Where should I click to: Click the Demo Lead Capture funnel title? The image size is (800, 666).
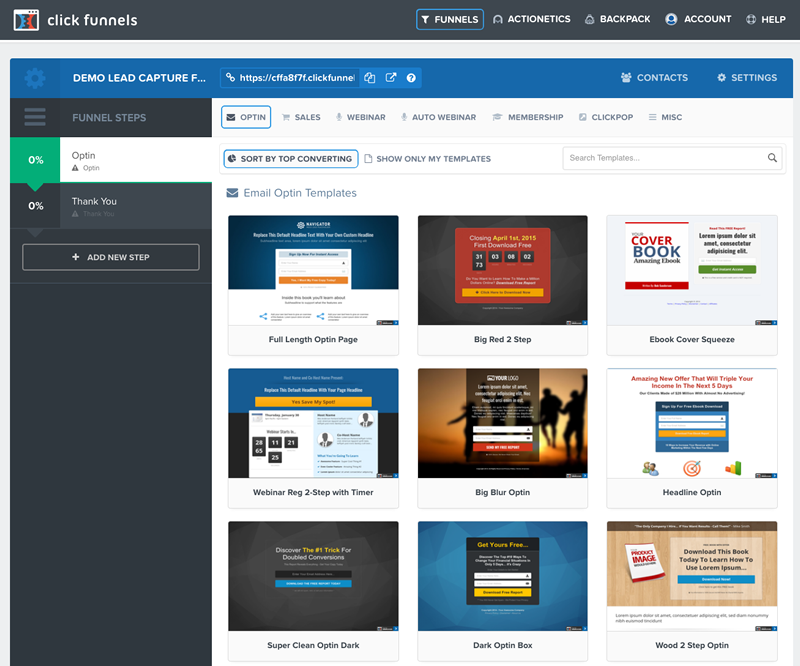(x=139, y=78)
